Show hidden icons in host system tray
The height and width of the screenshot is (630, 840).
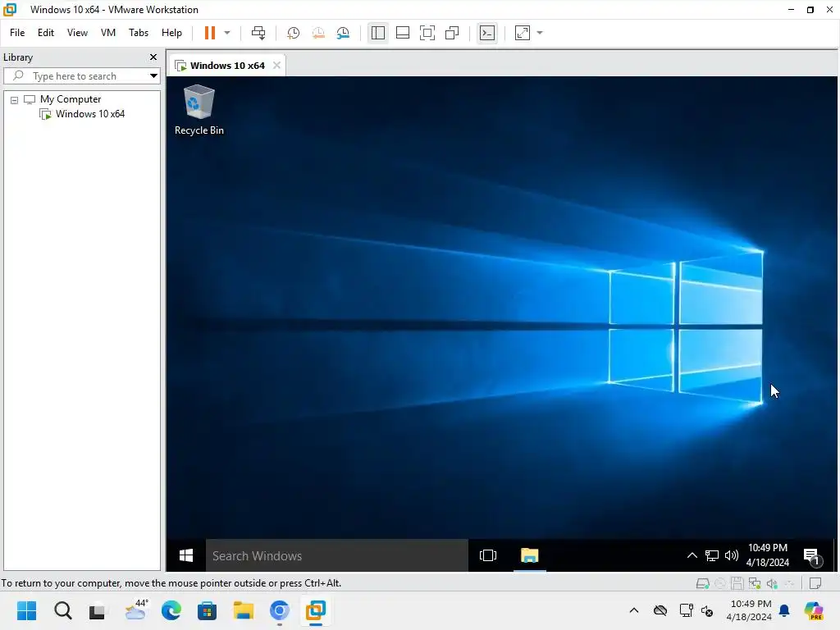pyautogui.click(x=634, y=610)
